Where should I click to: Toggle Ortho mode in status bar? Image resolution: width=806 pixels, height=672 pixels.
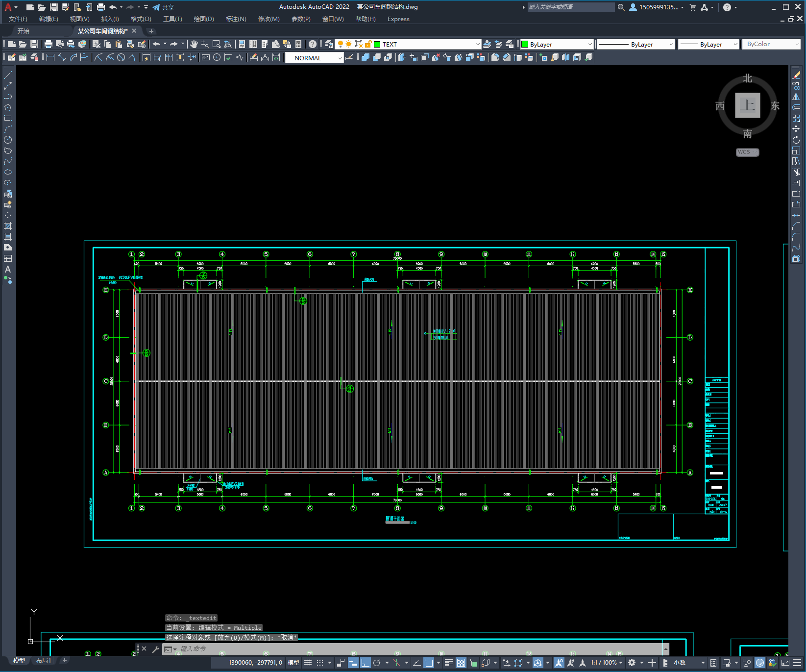pos(366,663)
